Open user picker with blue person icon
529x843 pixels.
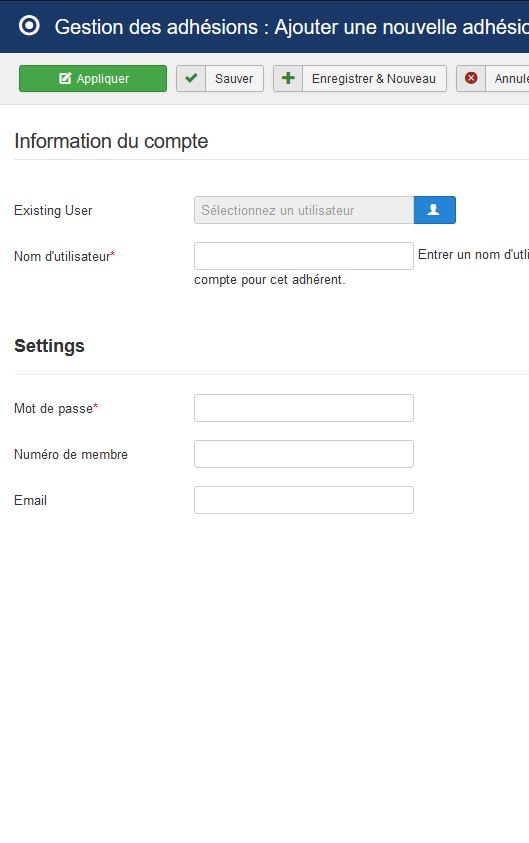tap(434, 210)
